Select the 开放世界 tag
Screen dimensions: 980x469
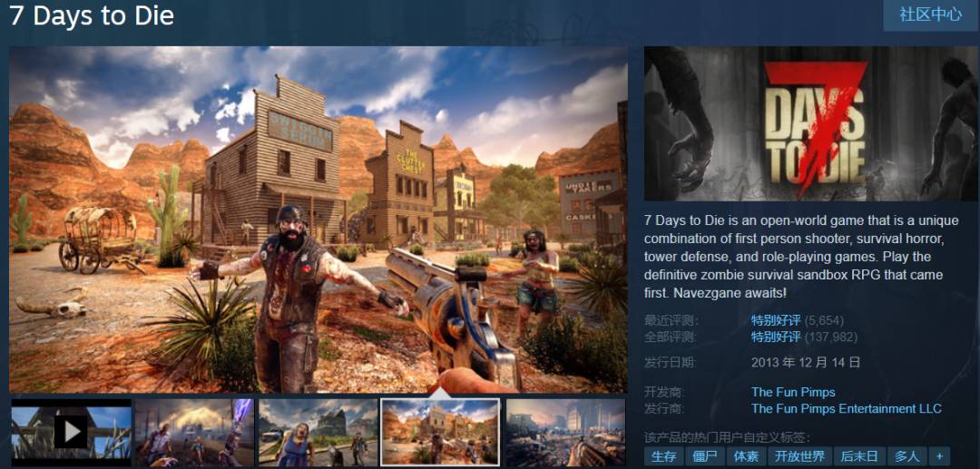pos(800,456)
